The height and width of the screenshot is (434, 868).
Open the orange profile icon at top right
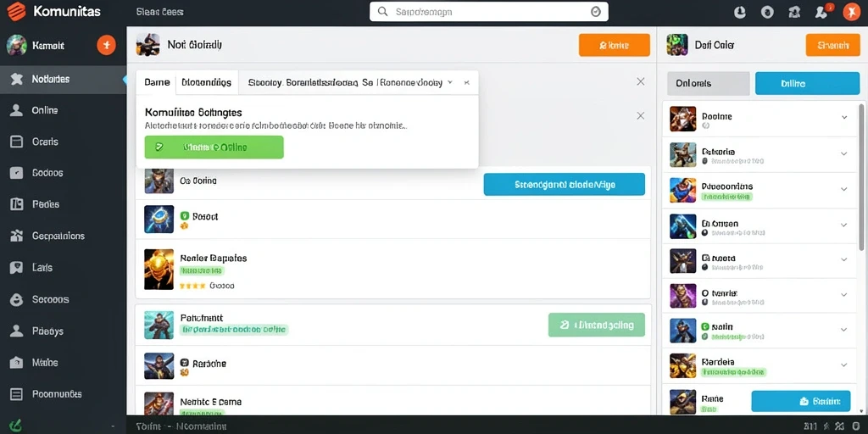pyautogui.click(x=851, y=12)
